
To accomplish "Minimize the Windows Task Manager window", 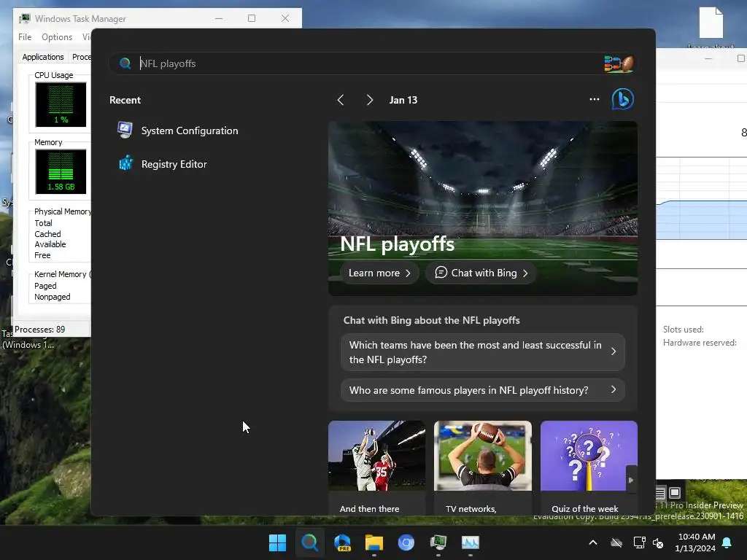I will coord(219,18).
